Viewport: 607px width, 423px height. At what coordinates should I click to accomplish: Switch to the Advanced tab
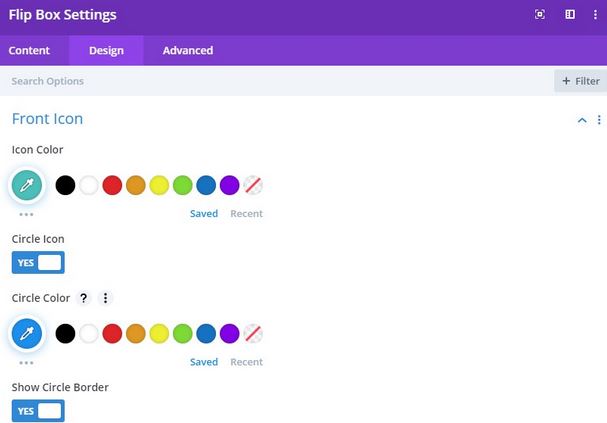pos(187,51)
